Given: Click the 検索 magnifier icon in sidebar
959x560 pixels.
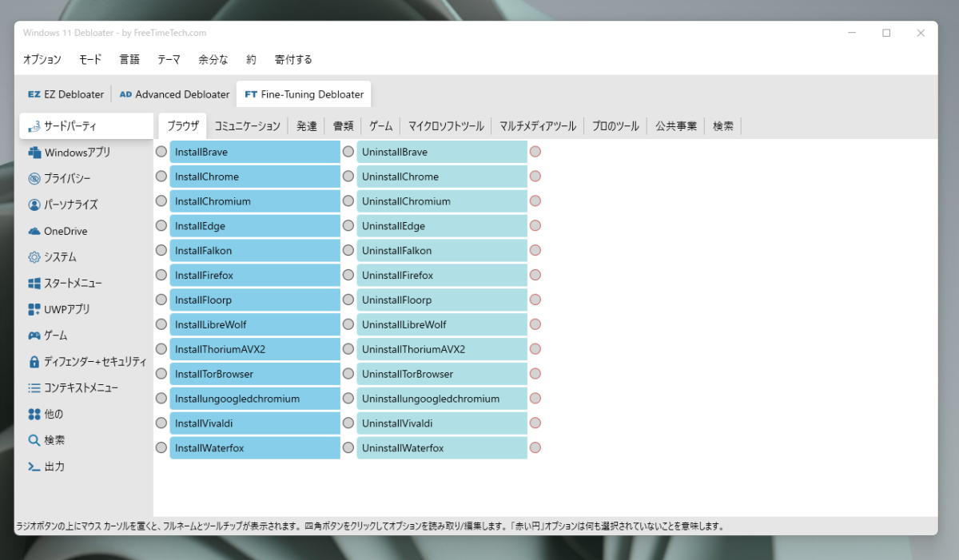Looking at the screenshot, I should coord(34,440).
